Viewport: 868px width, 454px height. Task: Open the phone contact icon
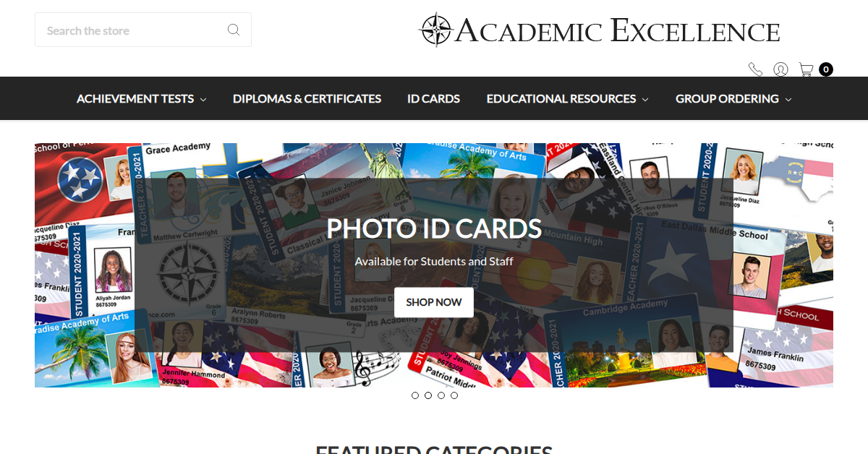point(755,69)
